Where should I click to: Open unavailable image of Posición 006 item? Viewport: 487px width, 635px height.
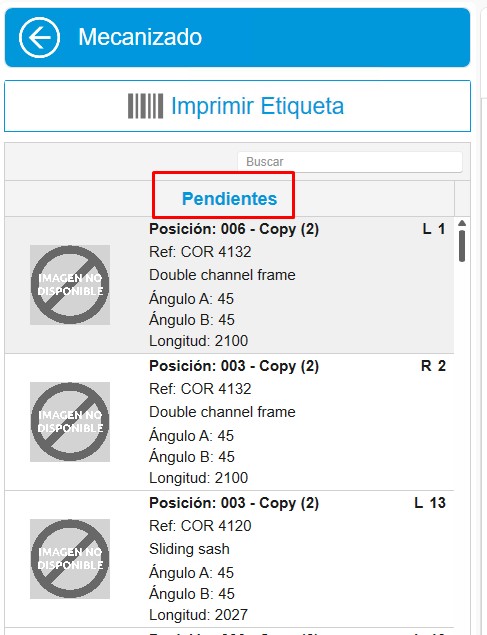pyautogui.click(x=70, y=285)
